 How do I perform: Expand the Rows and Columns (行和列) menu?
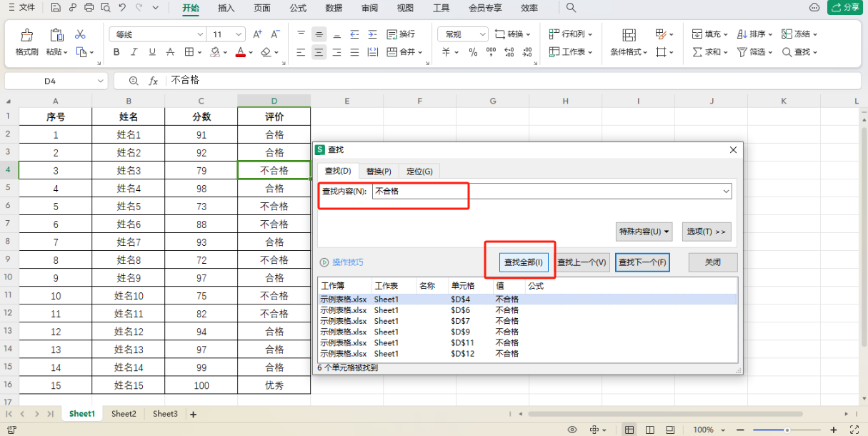click(570, 34)
